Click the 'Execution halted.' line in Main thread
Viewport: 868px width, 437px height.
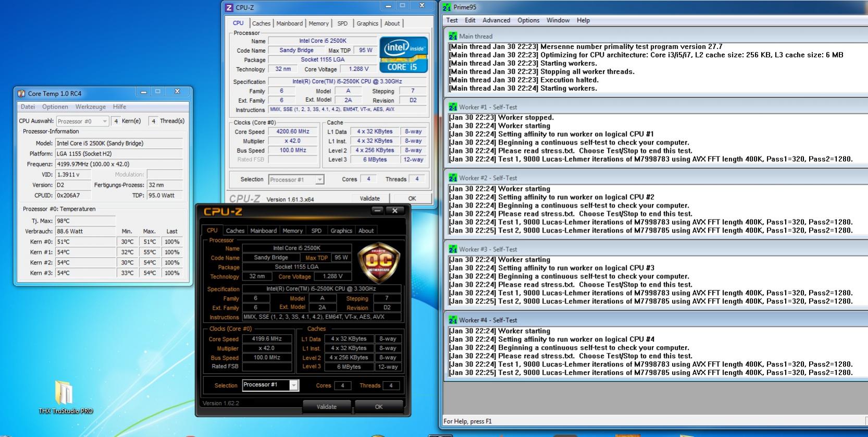click(524, 80)
